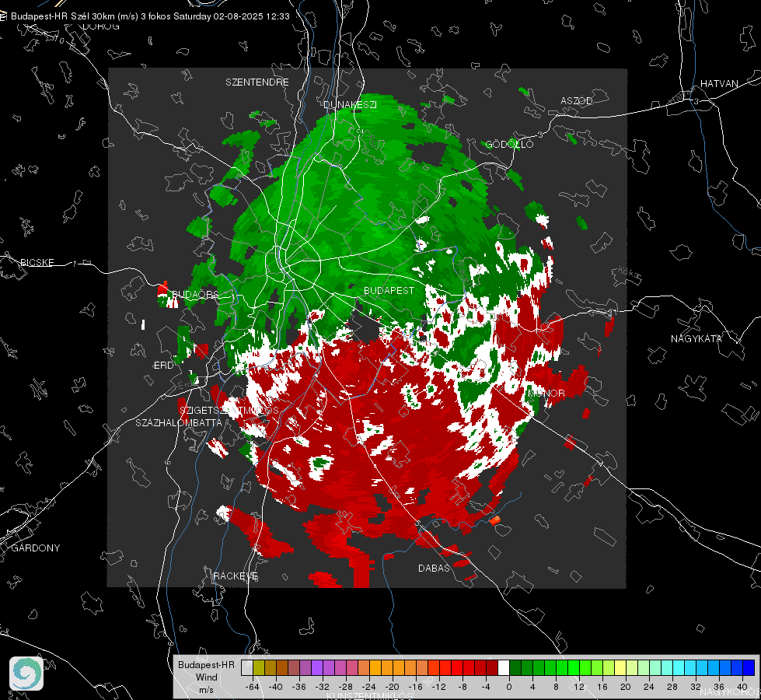Select the dark blue last legend swatch

click(749, 667)
